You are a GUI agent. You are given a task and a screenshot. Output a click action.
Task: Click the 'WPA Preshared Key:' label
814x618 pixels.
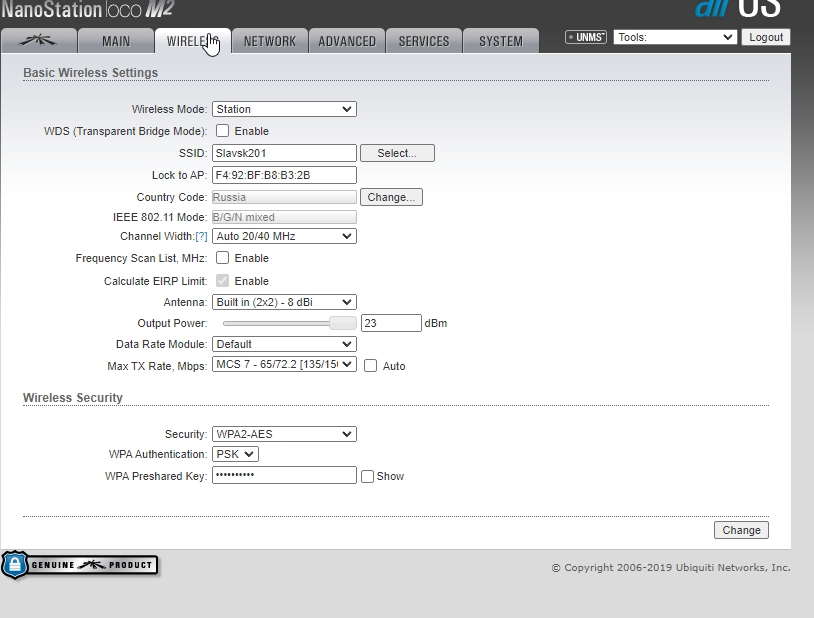click(156, 476)
